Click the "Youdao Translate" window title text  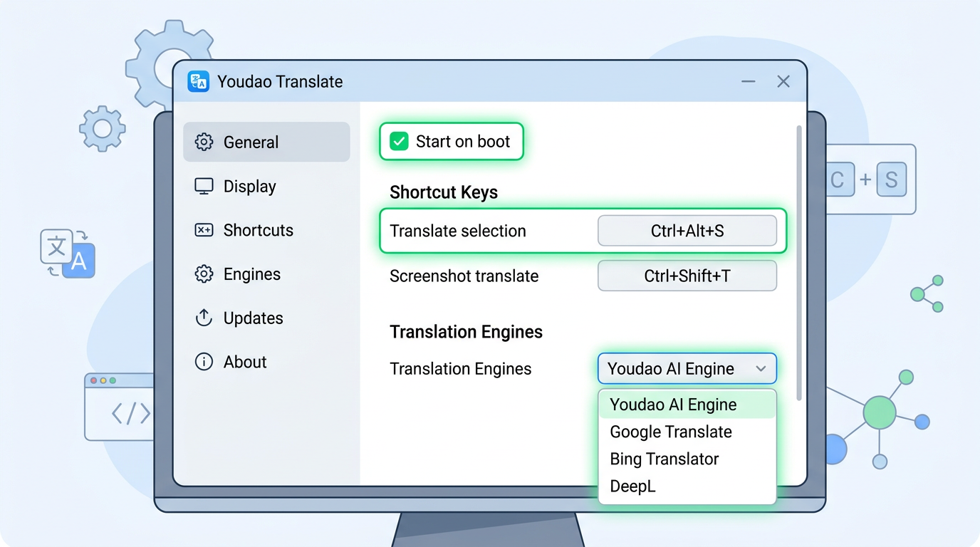(281, 82)
